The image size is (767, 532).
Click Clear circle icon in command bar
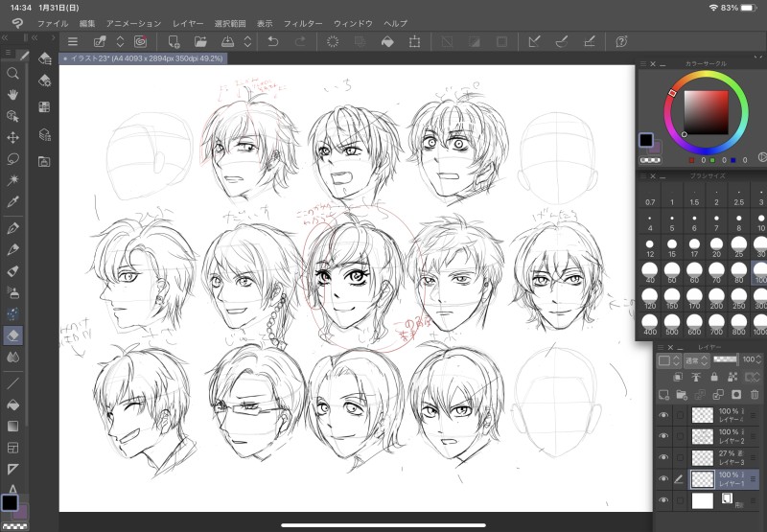[333, 42]
